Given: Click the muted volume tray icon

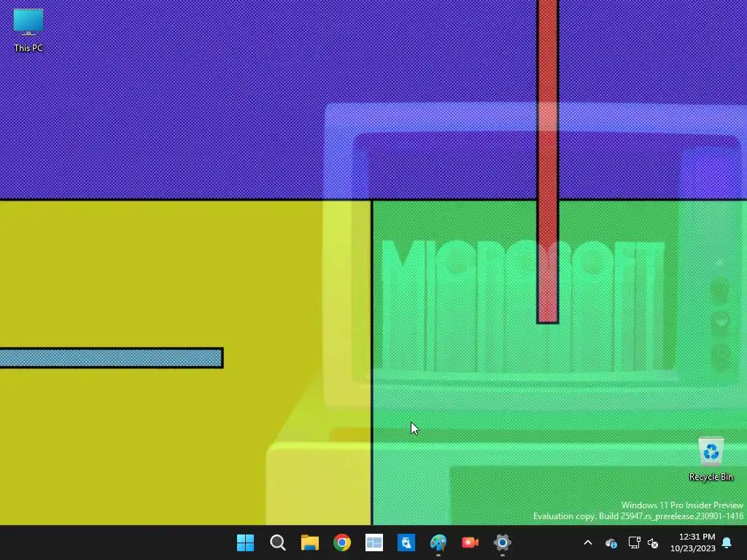Looking at the screenshot, I should tap(653, 542).
